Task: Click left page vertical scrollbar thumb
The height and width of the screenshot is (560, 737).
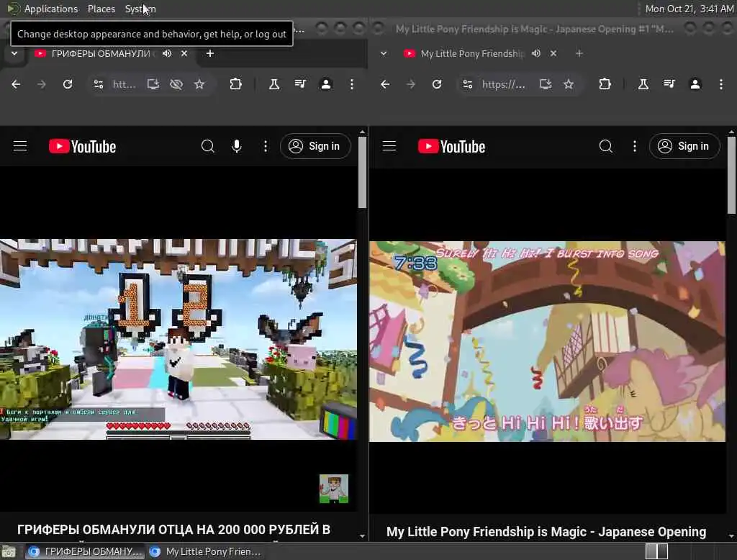Action: click(x=362, y=172)
